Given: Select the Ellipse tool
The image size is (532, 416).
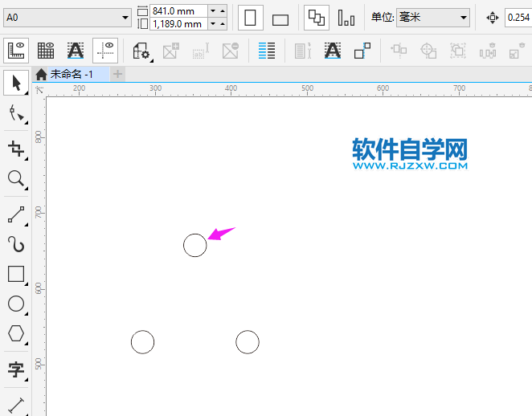Looking at the screenshot, I should coord(16,304).
